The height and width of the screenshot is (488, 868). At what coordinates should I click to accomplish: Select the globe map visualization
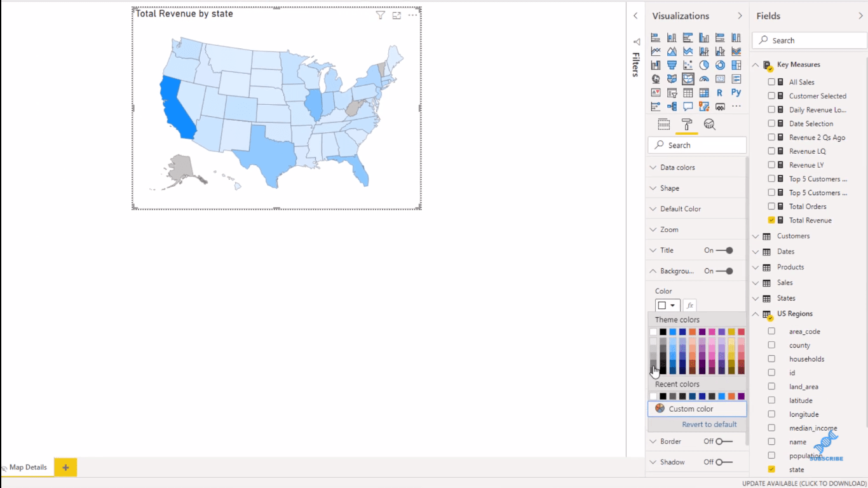(x=656, y=79)
